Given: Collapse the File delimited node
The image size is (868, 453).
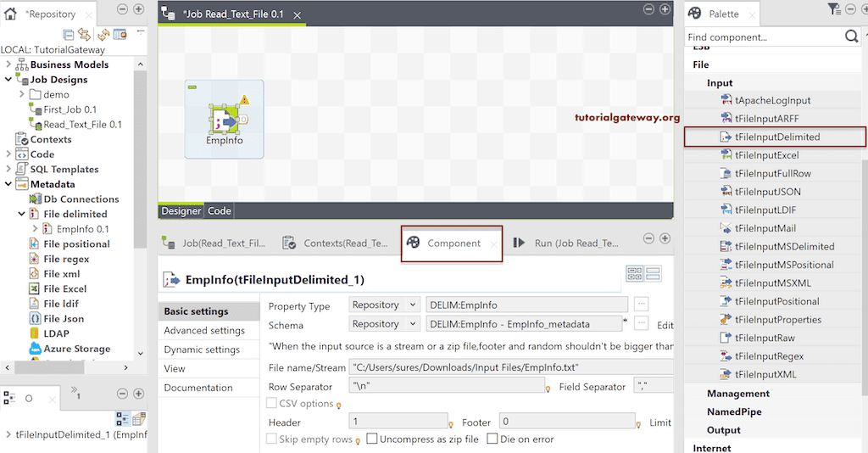Looking at the screenshot, I should 21,214.
